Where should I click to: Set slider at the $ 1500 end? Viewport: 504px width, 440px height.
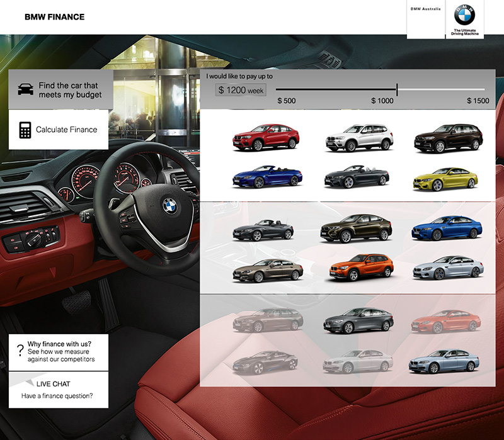[478, 101]
